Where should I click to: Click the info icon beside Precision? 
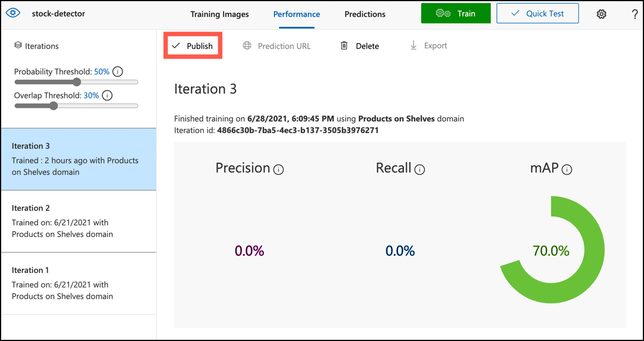[278, 170]
